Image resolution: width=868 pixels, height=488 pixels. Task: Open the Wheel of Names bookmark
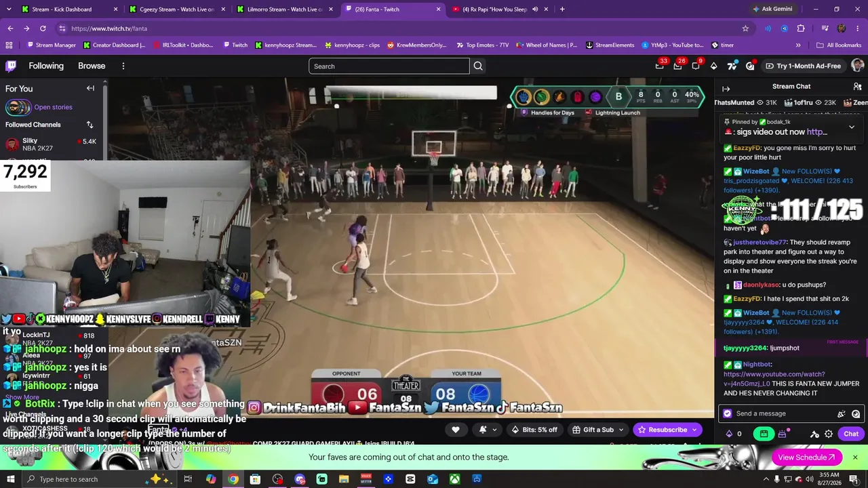[546, 45]
